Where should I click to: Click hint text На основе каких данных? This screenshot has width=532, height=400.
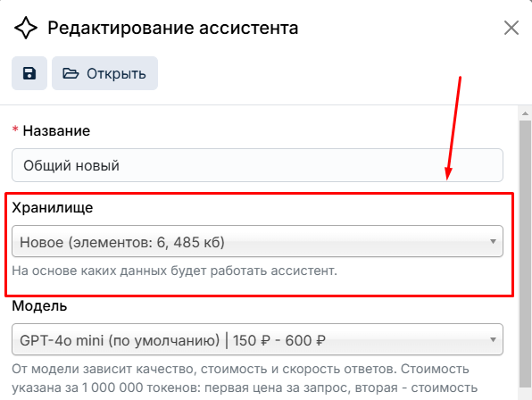pyautogui.click(x=174, y=271)
